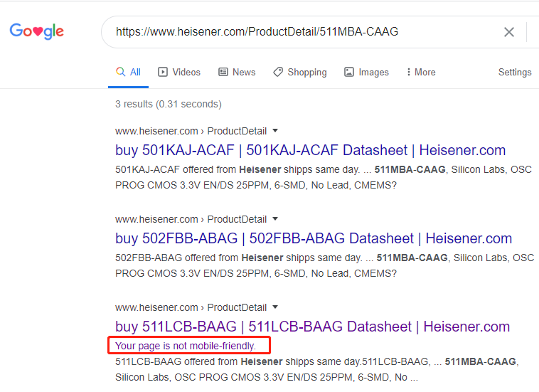Click the News newspaper icon
539x392 pixels.
coord(223,72)
